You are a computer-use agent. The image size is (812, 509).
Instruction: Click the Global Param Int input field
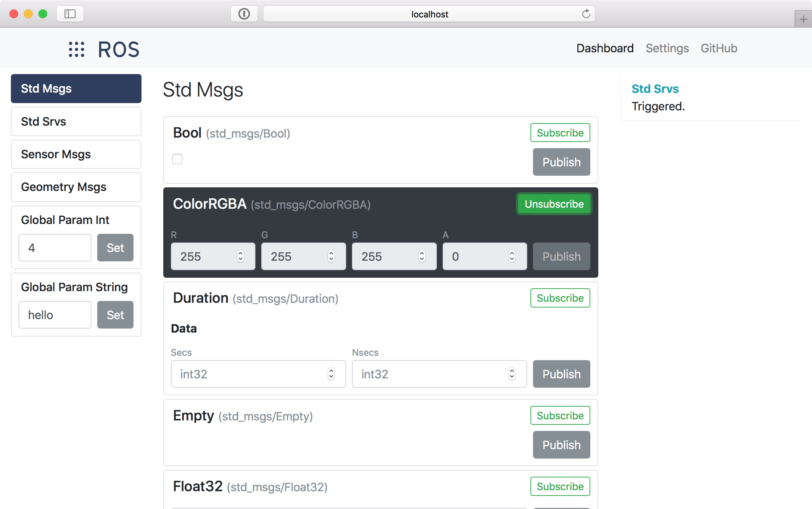(x=55, y=248)
